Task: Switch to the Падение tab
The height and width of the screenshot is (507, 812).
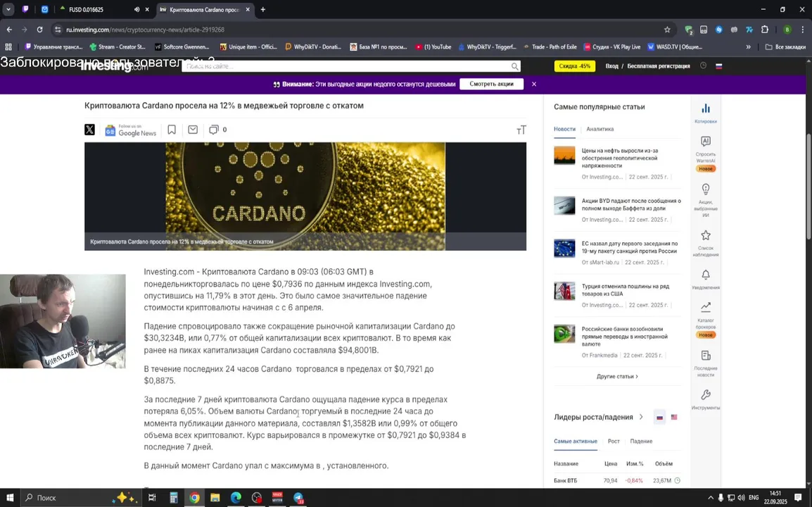Action: 641,442
